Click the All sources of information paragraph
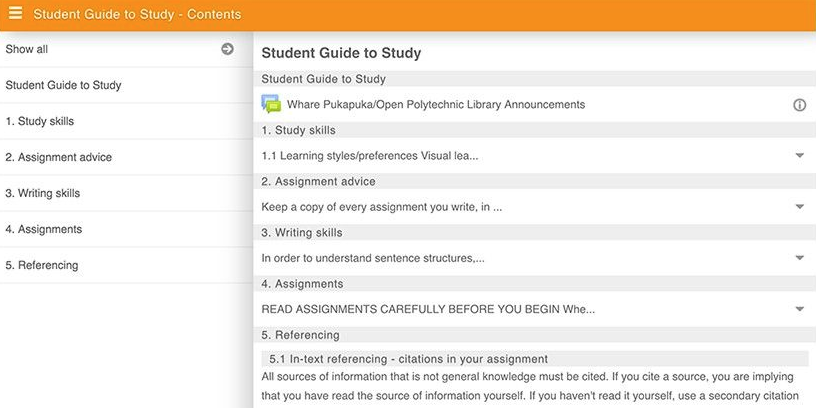The width and height of the screenshot is (816, 408). (530, 386)
